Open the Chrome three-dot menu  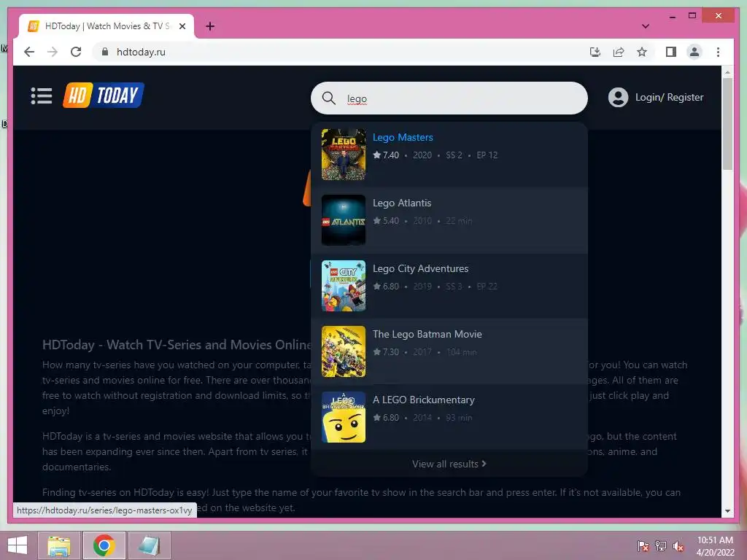(718, 52)
